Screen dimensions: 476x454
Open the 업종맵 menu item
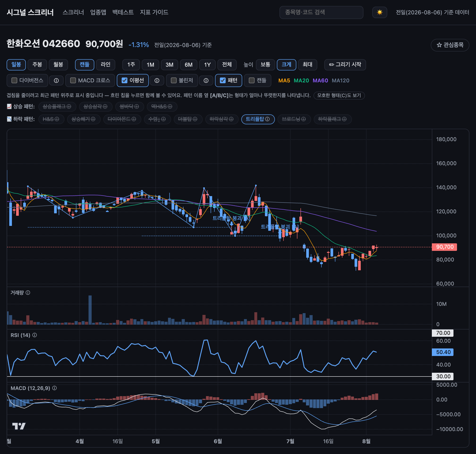pyautogui.click(x=98, y=12)
